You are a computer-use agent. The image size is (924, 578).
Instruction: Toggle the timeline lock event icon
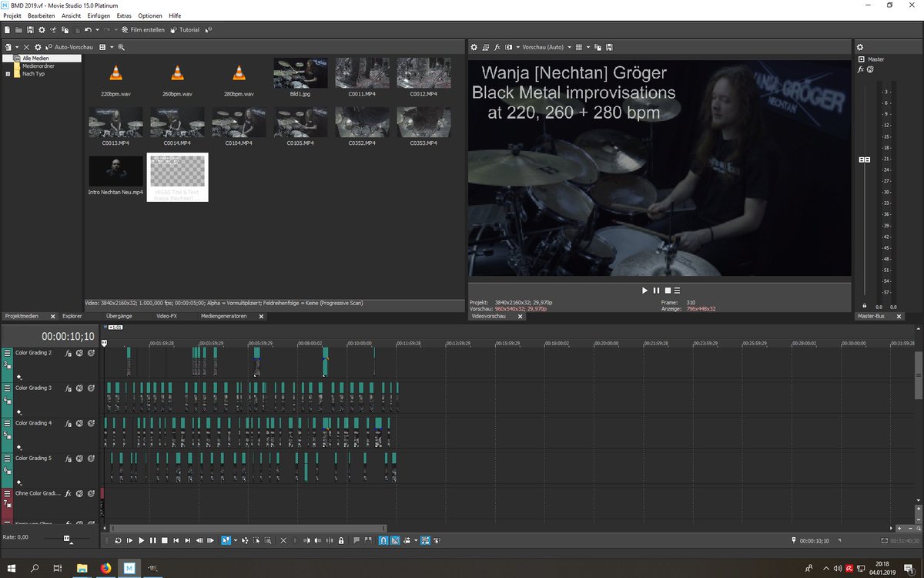(x=341, y=540)
